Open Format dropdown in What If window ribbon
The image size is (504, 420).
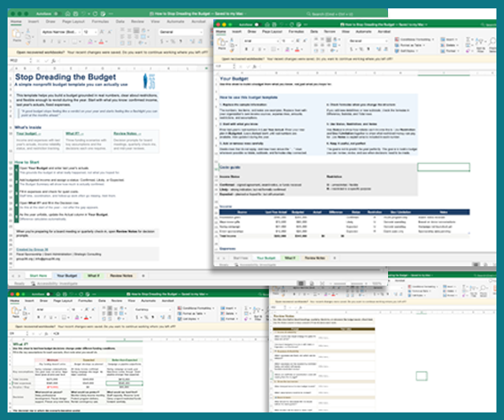point(229,318)
